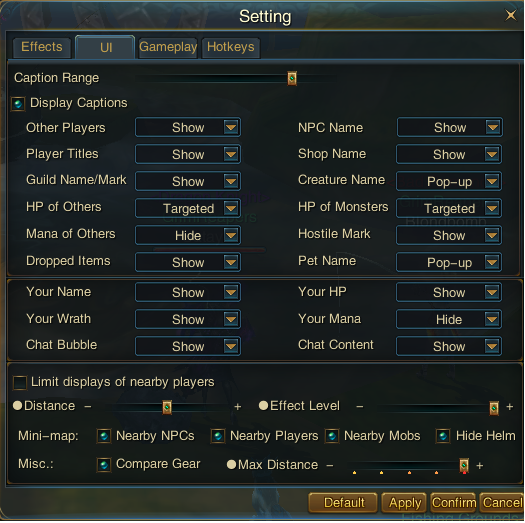Viewport: 525px width, 523px height.
Task: Open the Hotkeys tab
Action: (x=231, y=48)
